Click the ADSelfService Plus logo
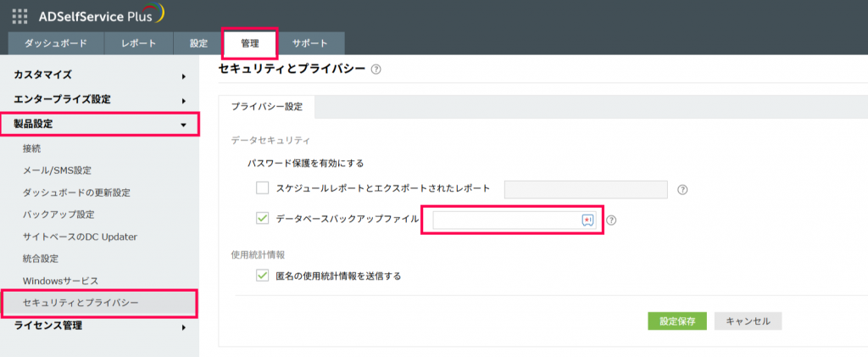Viewport: 868px width, 357px height. point(102,15)
